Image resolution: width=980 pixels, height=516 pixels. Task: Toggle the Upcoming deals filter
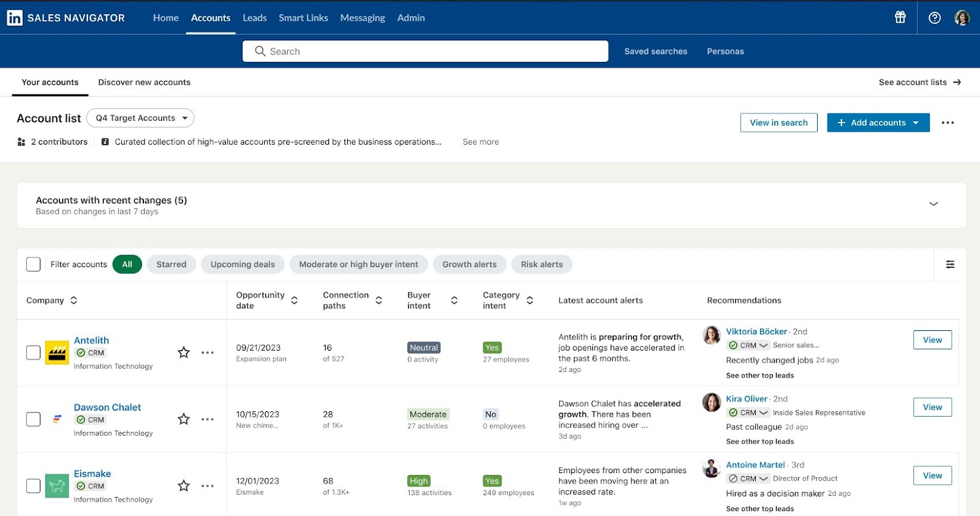[243, 264]
